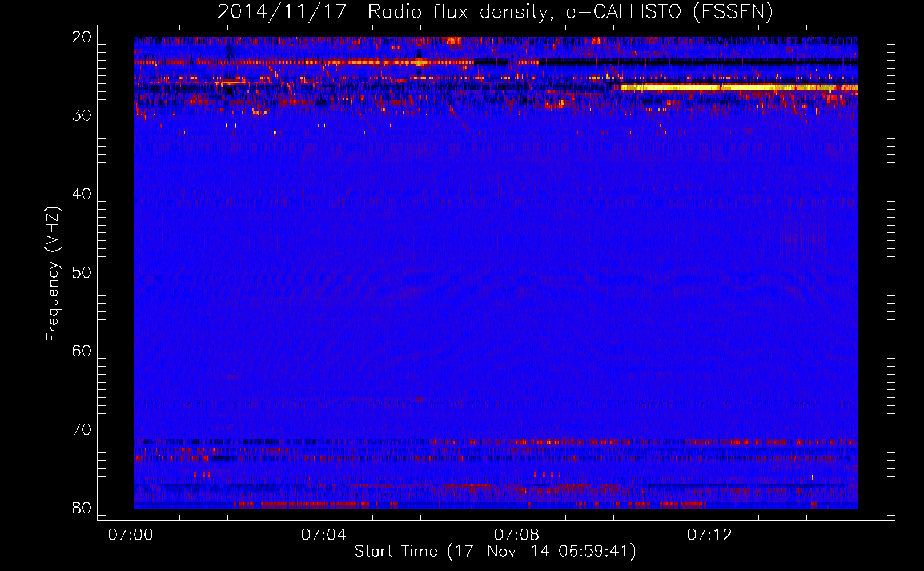The image size is (924, 571).
Task: Click the 80 MHz frequency tick label
Action: [82, 508]
